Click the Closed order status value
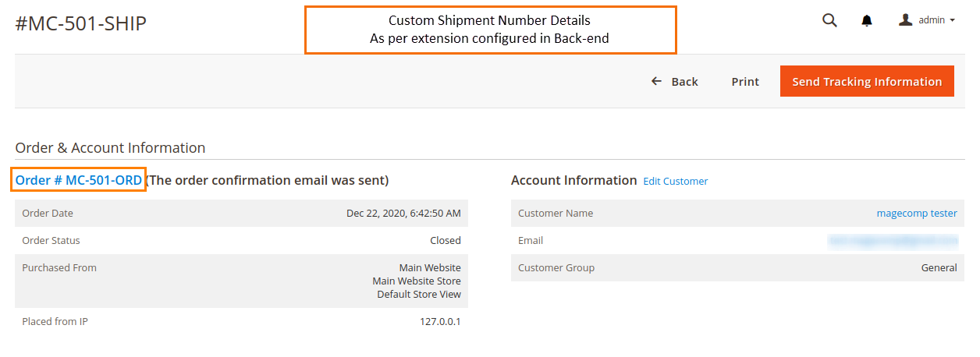The height and width of the screenshot is (357, 980). pos(445,241)
